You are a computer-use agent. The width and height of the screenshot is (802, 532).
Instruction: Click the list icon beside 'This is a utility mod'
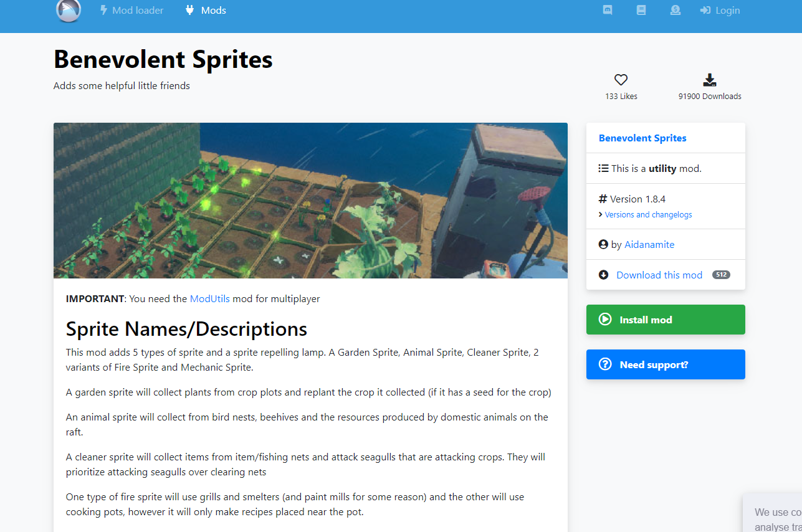(603, 168)
